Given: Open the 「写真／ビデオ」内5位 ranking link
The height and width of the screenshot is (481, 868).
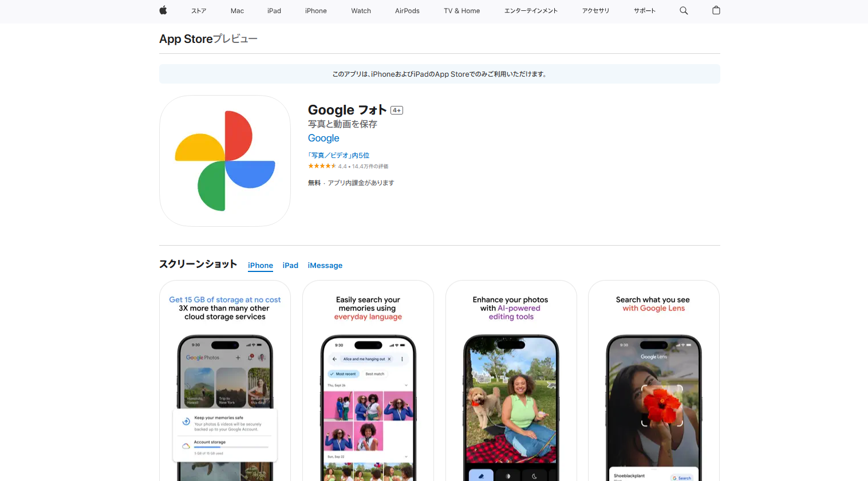Looking at the screenshot, I should [x=338, y=155].
